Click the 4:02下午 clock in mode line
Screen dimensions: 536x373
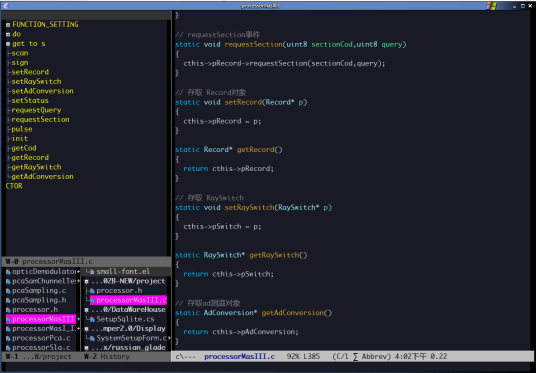coord(410,357)
